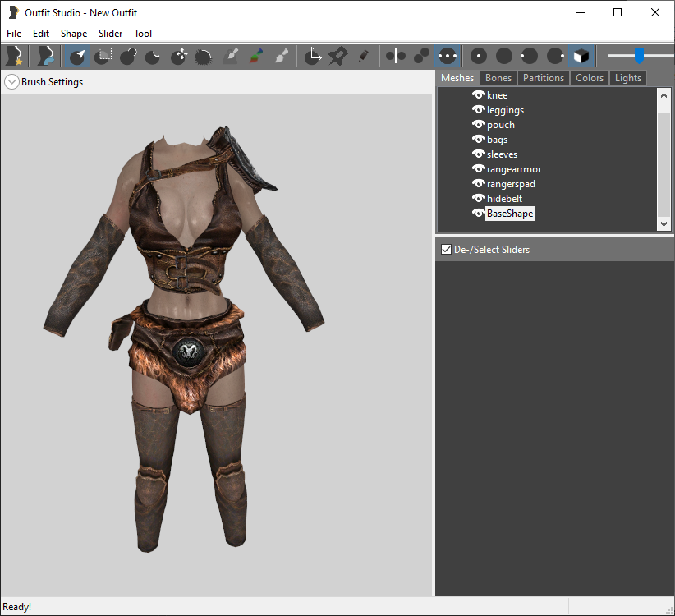Select the 'leggings' mesh name

click(505, 110)
